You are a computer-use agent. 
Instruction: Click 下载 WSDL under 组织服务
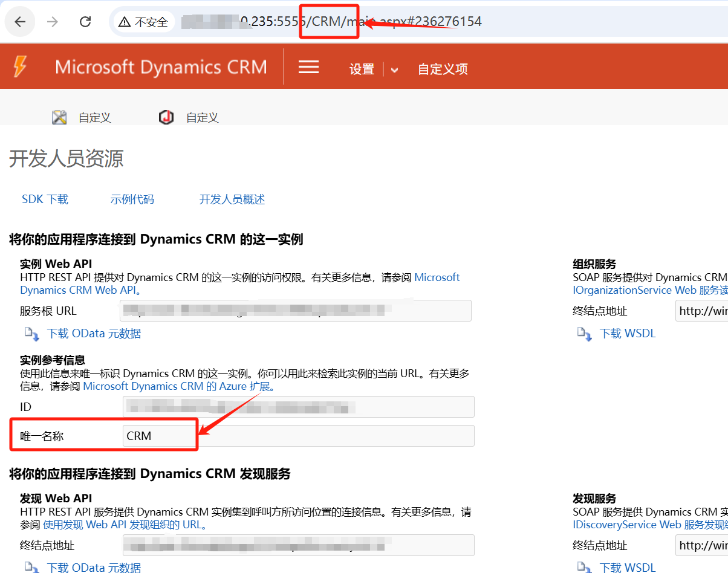(628, 333)
